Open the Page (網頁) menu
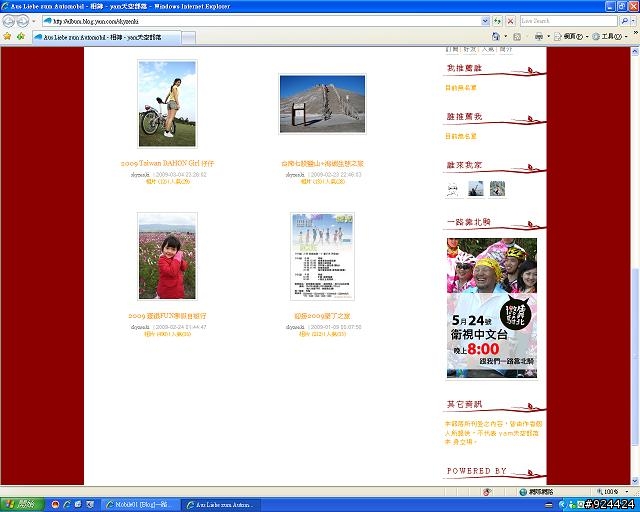The image size is (640, 512). click(571, 37)
